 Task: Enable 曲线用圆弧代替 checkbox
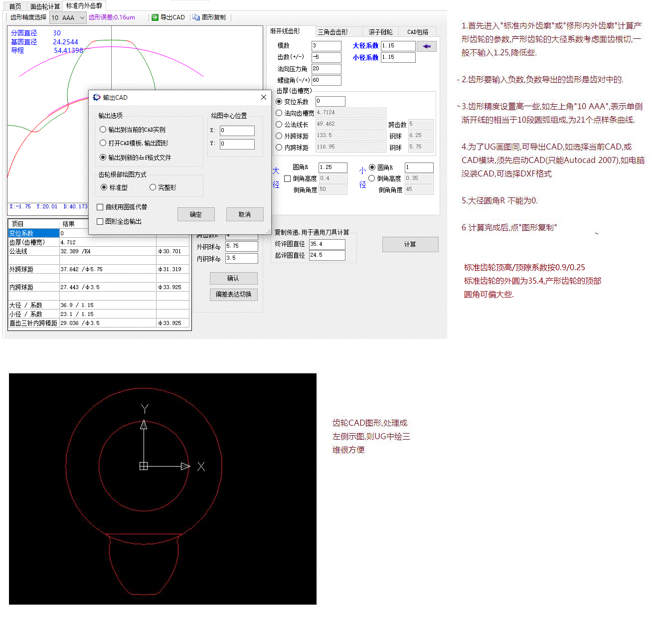[100, 207]
